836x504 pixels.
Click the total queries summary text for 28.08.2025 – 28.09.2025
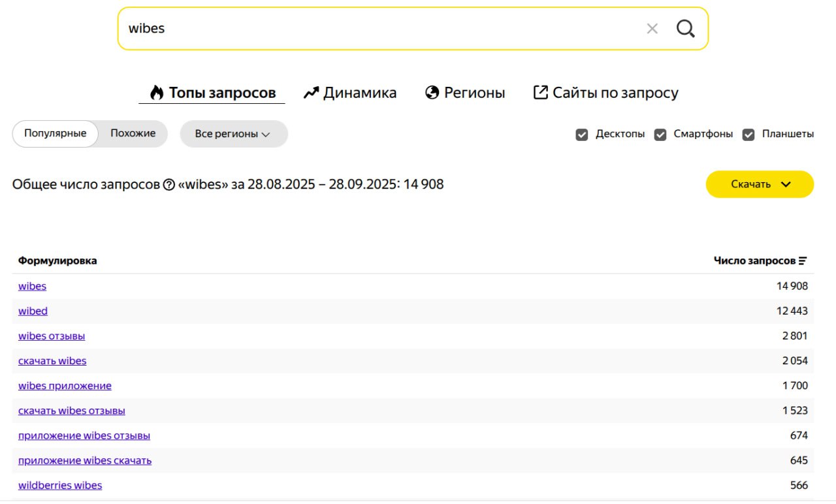(x=228, y=185)
